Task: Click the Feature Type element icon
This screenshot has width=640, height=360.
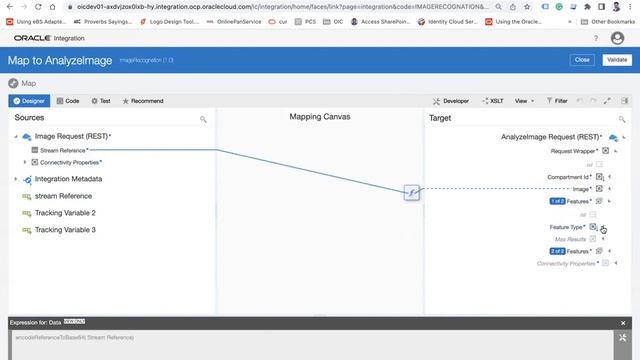Action: tap(593, 227)
